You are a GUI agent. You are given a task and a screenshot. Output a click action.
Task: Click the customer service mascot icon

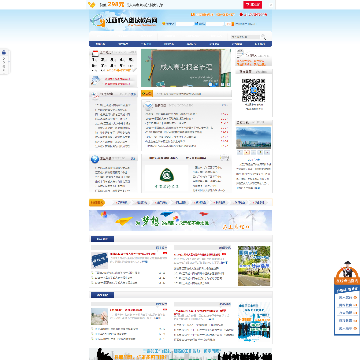click(347, 270)
